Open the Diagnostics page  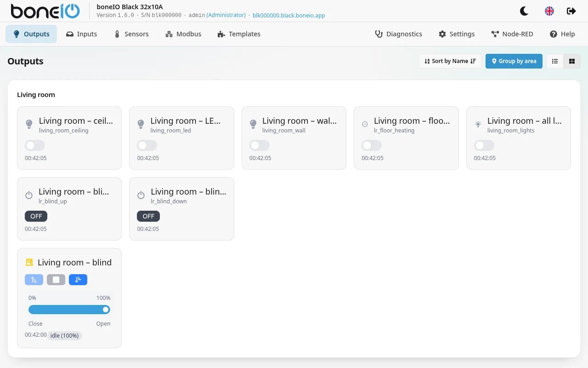tap(398, 34)
